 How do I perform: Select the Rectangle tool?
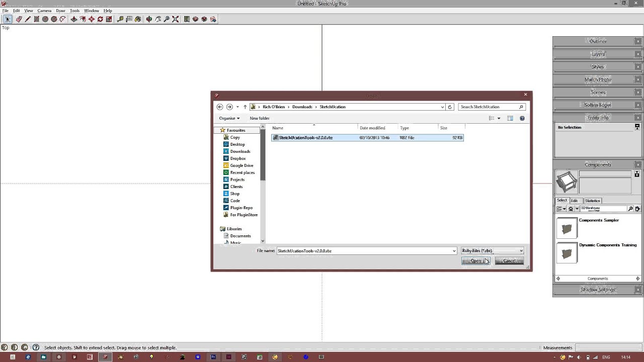[x=36, y=19]
